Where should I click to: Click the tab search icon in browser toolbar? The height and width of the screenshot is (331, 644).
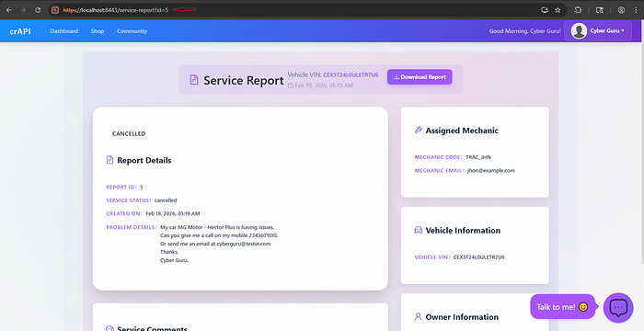click(600, 10)
